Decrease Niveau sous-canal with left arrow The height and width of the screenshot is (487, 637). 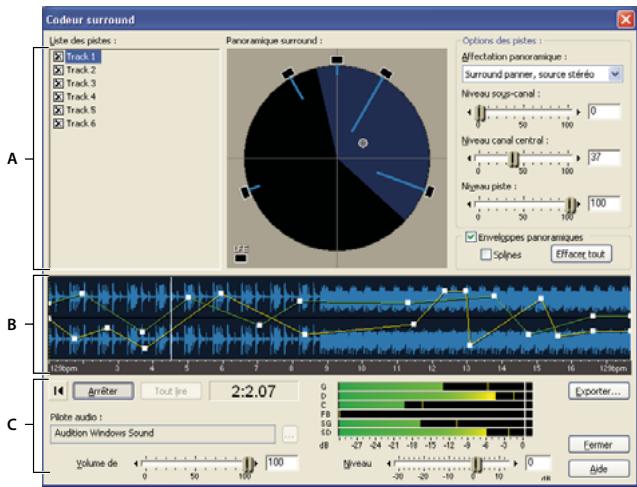tap(470, 112)
